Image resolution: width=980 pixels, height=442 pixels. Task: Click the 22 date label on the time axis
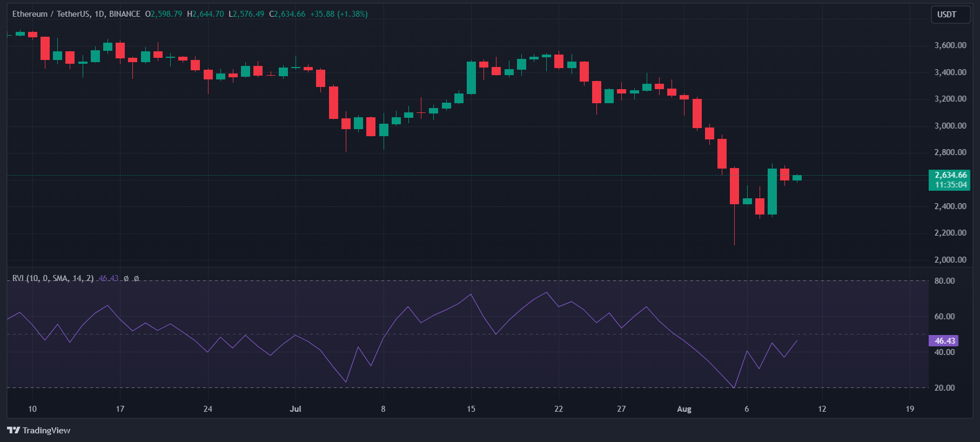coord(559,409)
